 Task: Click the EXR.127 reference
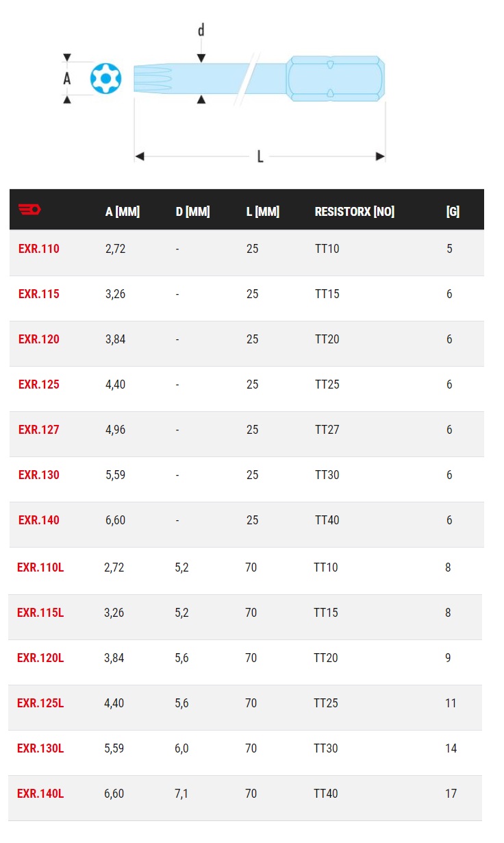pyautogui.click(x=39, y=430)
